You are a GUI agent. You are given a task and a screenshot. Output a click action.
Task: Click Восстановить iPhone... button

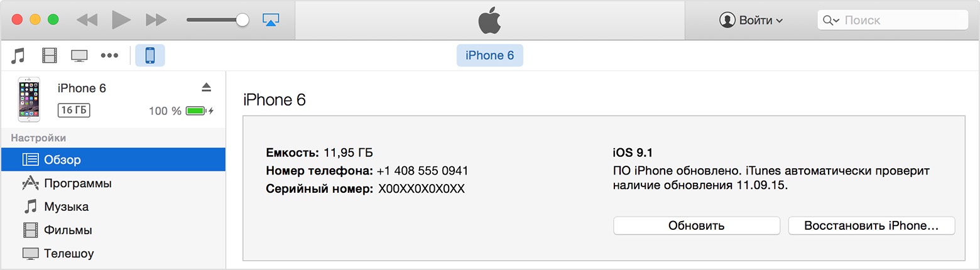point(871,226)
